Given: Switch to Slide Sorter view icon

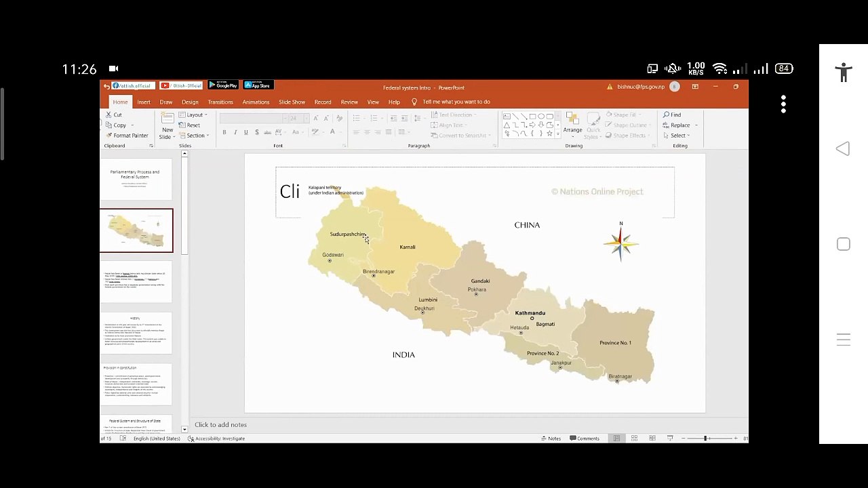Looking at the screenshot, I should click(634, 439).
